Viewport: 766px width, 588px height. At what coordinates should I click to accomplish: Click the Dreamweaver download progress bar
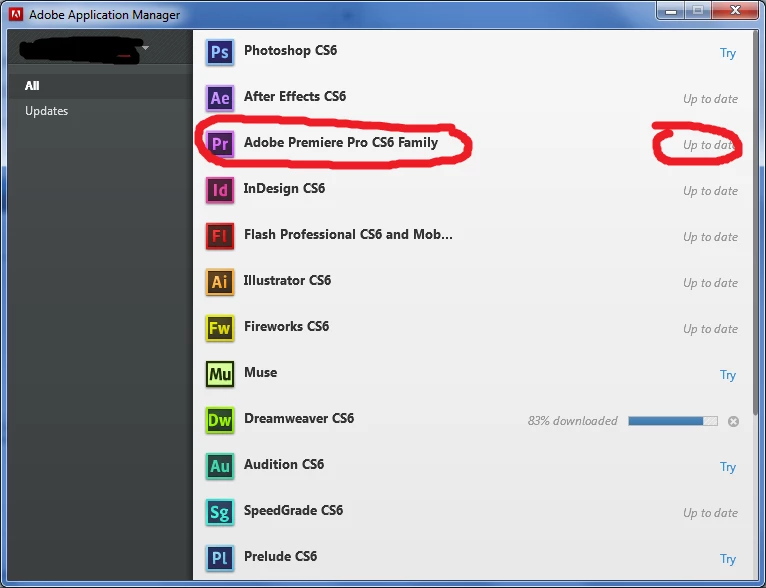[x=673, y=421]
